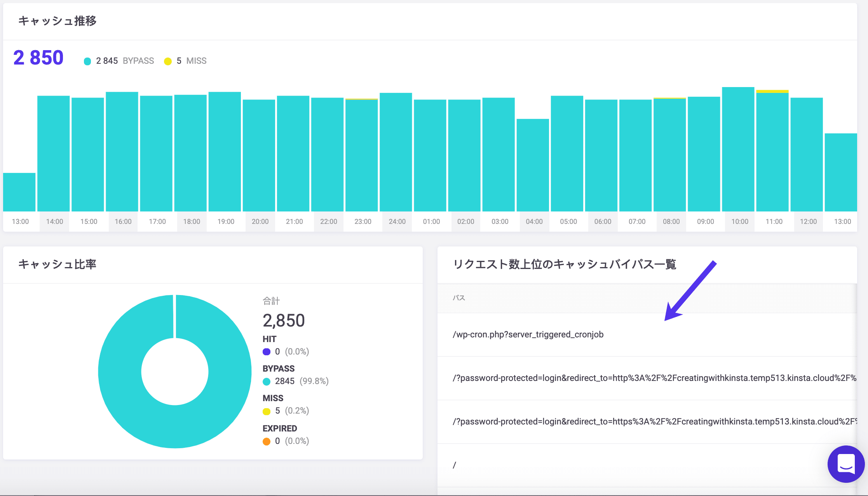Click the 19:00 time label on the axis
This screenshot has height=496, width=868.
[226, 222]
